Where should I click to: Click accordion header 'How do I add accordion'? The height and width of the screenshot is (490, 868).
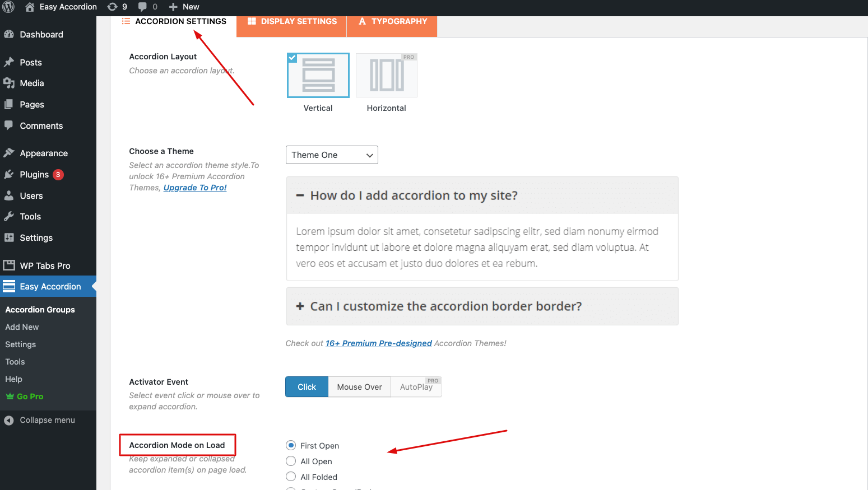[x=482, y=195]
